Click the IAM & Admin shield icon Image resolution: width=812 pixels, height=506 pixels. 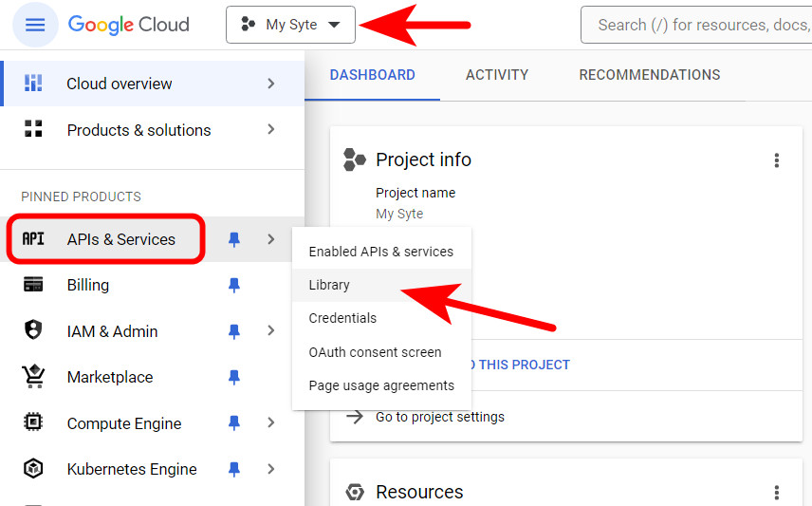coord(33,329)
